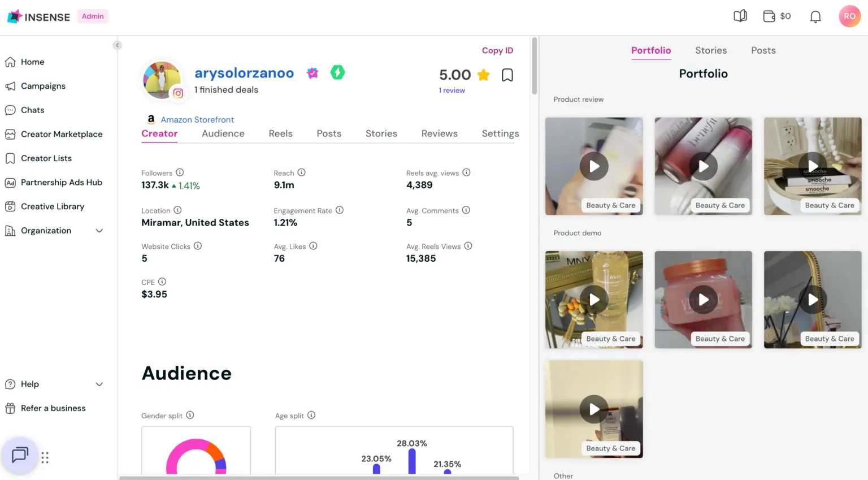
Task: Collapse the sidebar with the arrow button
Action: (x=117, y=45)
